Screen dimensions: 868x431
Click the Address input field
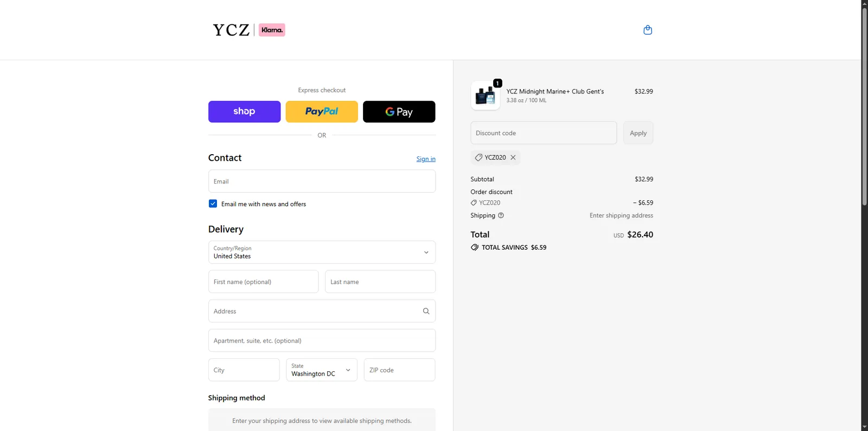pos(322,311)
